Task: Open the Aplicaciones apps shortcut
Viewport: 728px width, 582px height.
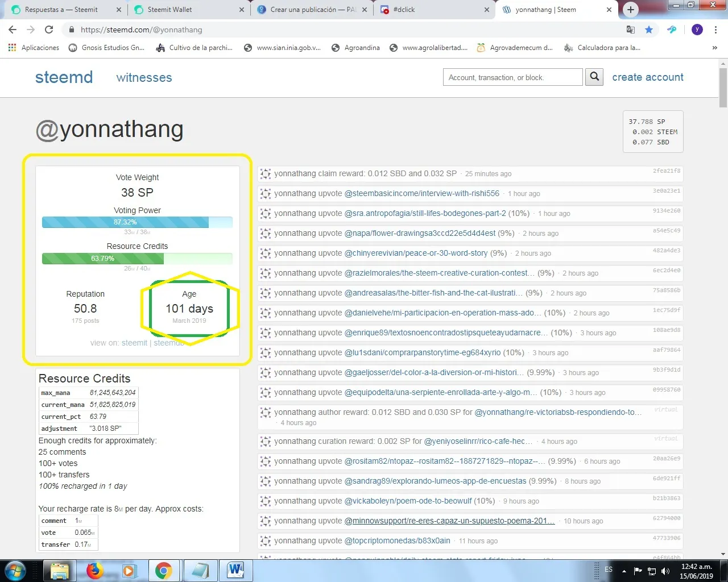Action: tap(34, 48)
